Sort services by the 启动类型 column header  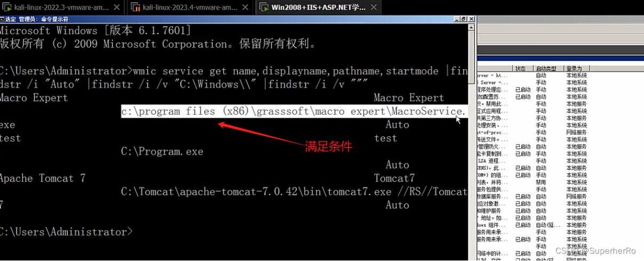[x=548, y=69]
